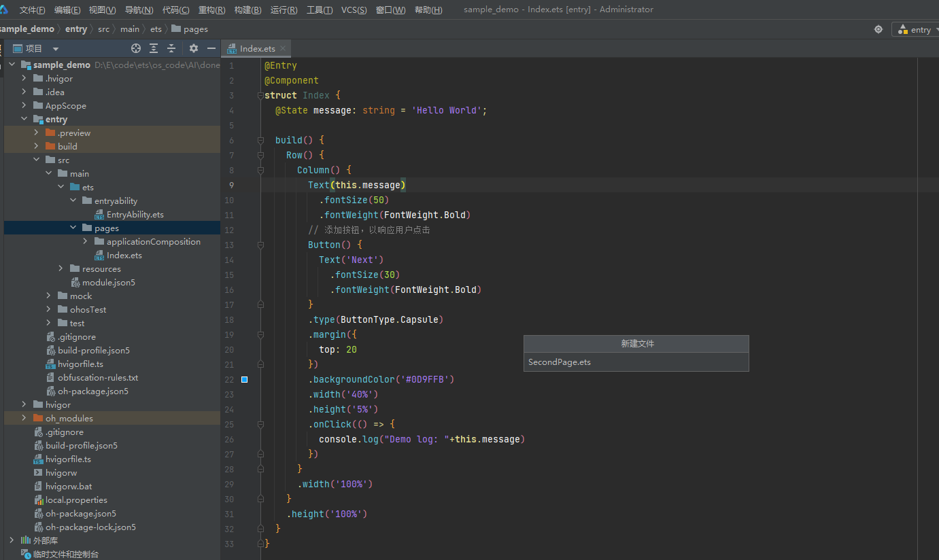The image size is (939, 560).
Task: Select oh-package-lock.json5 file
Action: [90, 527]
